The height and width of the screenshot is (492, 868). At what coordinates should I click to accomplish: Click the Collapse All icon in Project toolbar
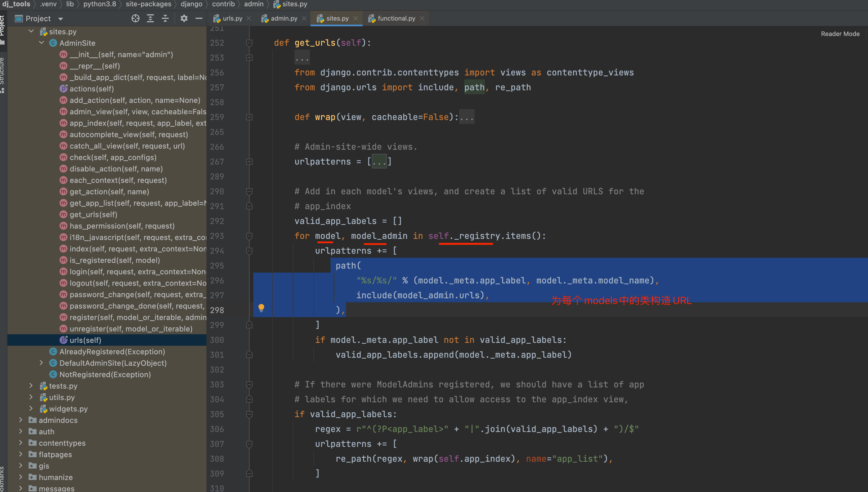165,18
